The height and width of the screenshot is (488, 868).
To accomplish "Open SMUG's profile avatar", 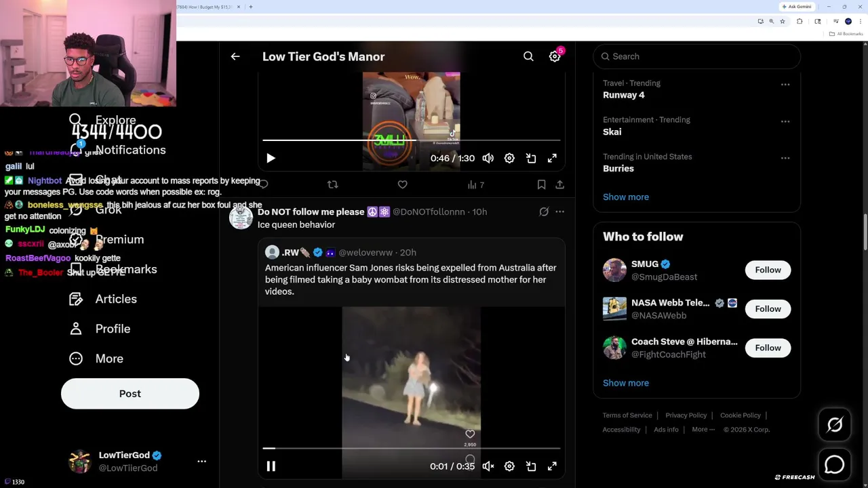I will tap(614, 270).
